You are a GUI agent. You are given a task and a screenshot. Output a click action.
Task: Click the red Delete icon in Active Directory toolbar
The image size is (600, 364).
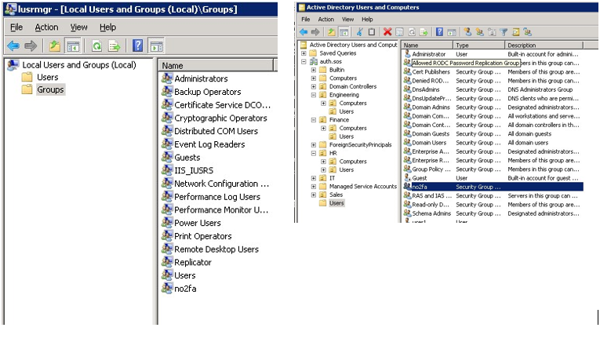pos(387,32)
